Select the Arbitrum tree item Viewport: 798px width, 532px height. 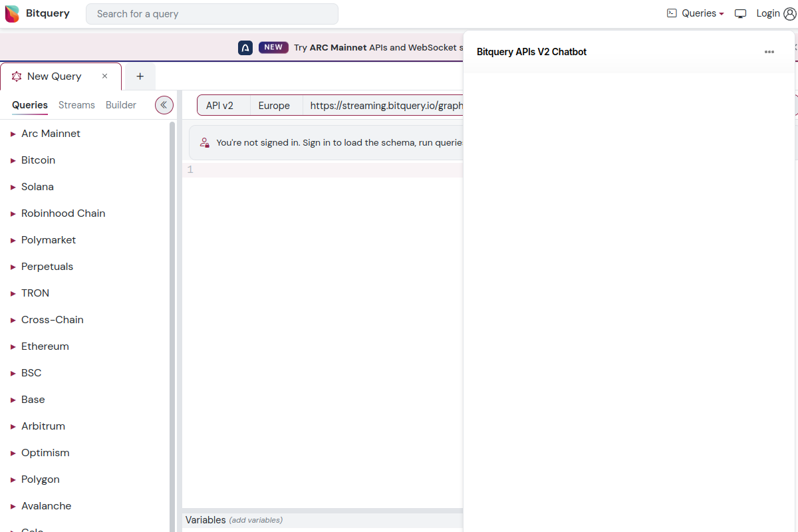coord(43,426)
